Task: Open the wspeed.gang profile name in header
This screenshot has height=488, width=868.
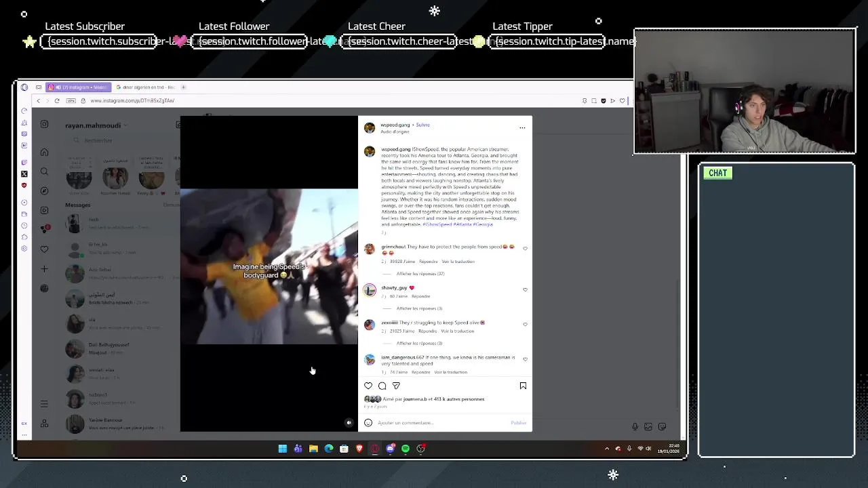Action: pos(395,125)
